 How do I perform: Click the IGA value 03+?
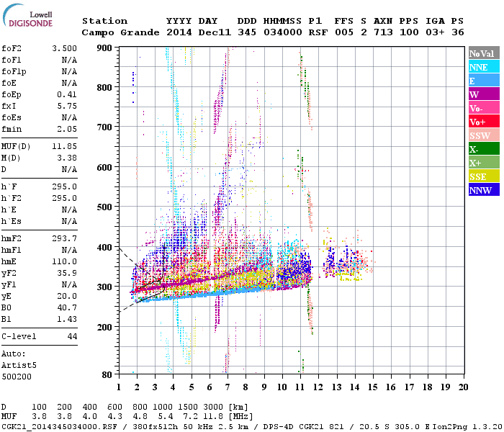tap(435, 32)
